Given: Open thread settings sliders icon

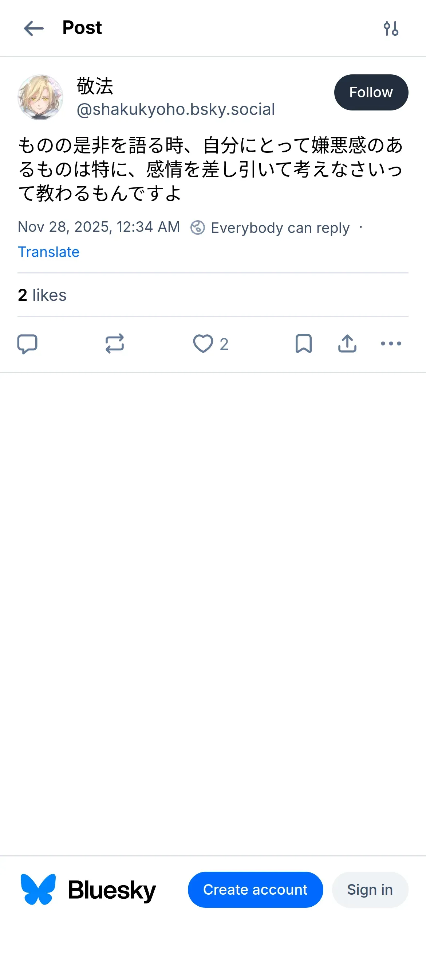Looking at the screenshot, I should [391, 28].
